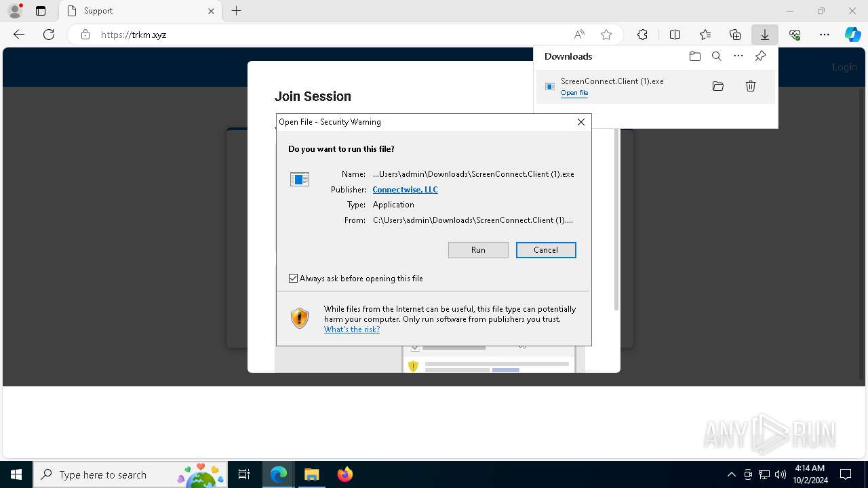Select the Support browser tab

coord(139,11)
